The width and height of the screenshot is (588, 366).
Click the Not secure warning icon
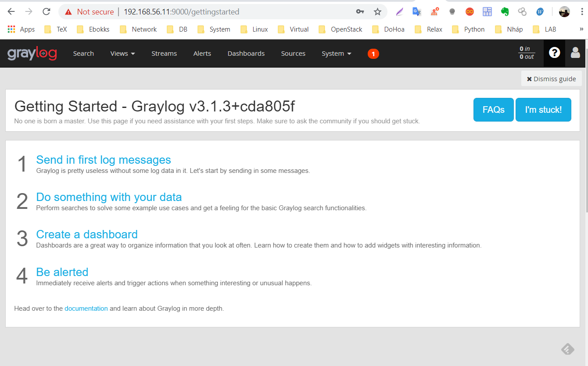68,12
